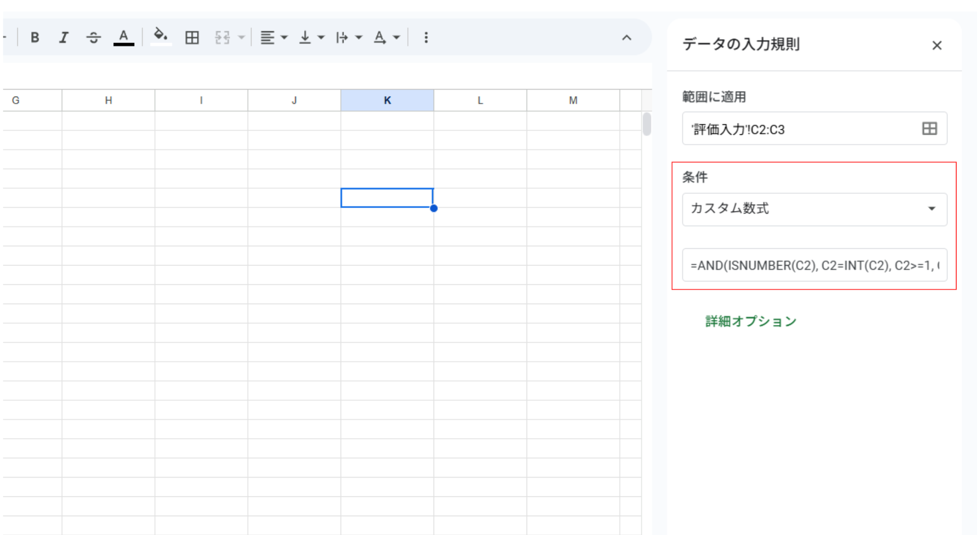980x535 pixels.
Task: Collapse the toolbar with the up chevron
Action: coord(627,38)
